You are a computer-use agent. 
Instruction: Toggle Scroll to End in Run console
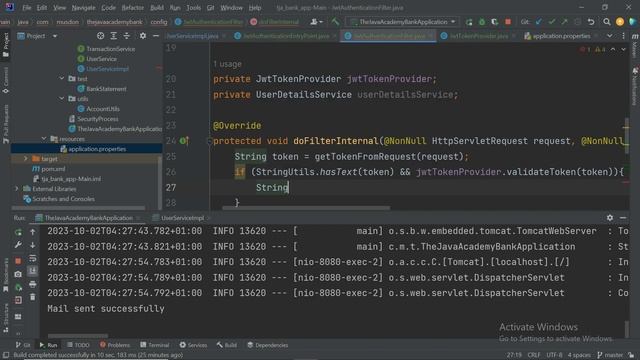(x=33, y=271)
